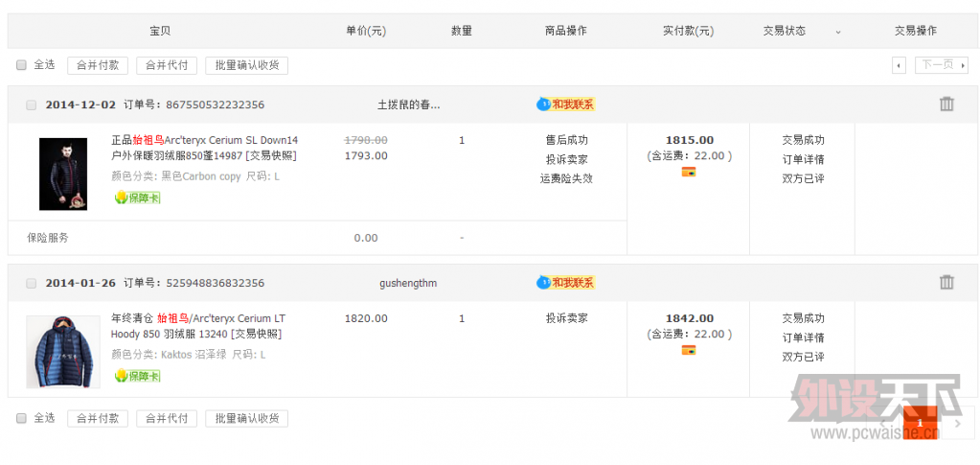Click the 保障卡 badge under Cerium LT Hoody
Image resolution: width=980 pixels, height=465 pixels.
point(138,376)
